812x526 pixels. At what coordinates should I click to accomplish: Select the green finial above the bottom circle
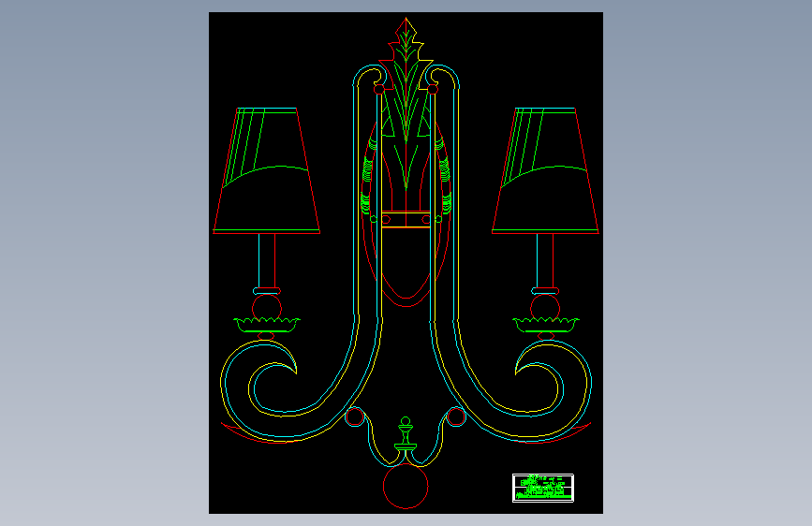point(406,434)
